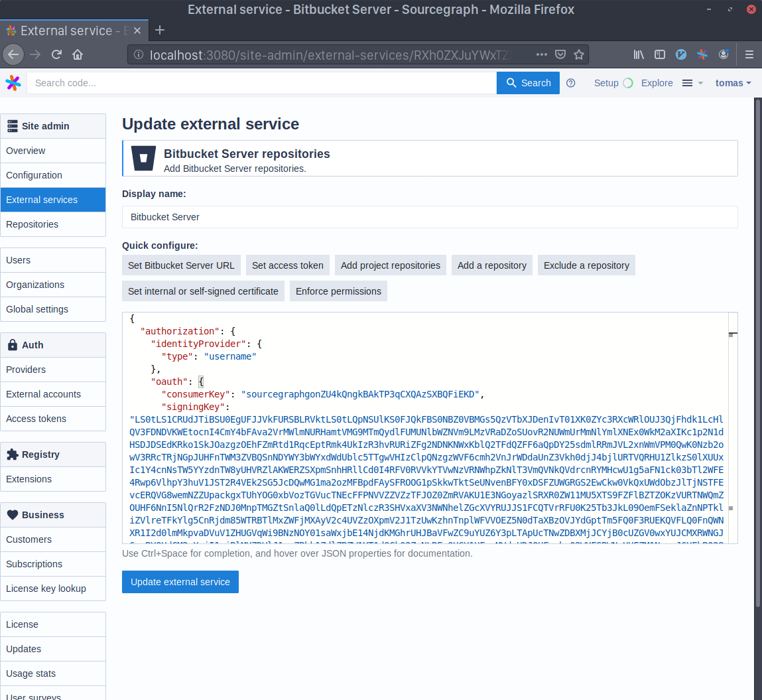Open the License sidebar item
The image size is (762, 700).
coord(53,624)
